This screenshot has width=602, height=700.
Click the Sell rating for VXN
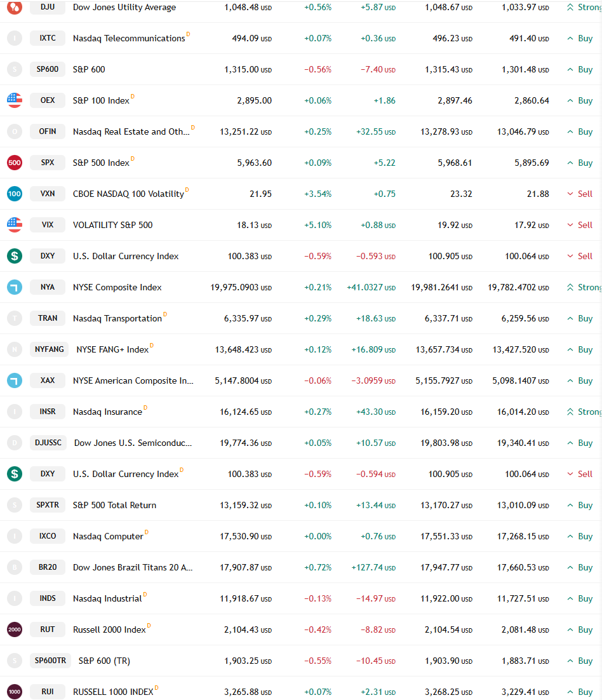tap(580, 194)
